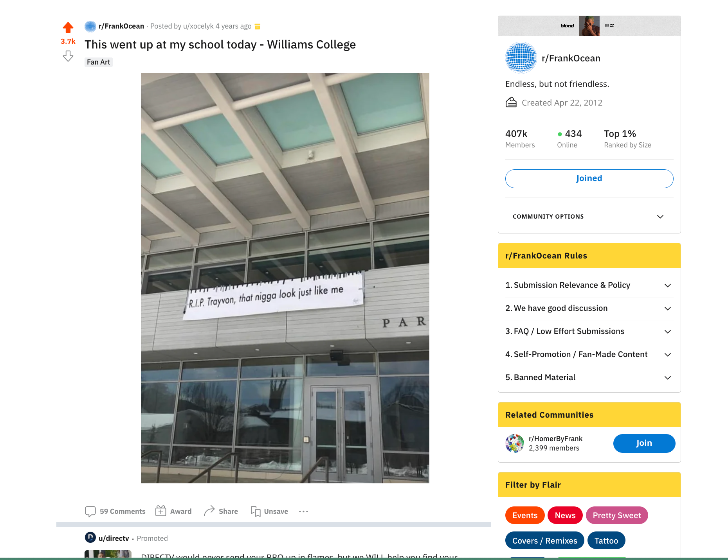Toggle the Joined membership button
Viewport: 728px width, 560px height.
pos(589,179)
